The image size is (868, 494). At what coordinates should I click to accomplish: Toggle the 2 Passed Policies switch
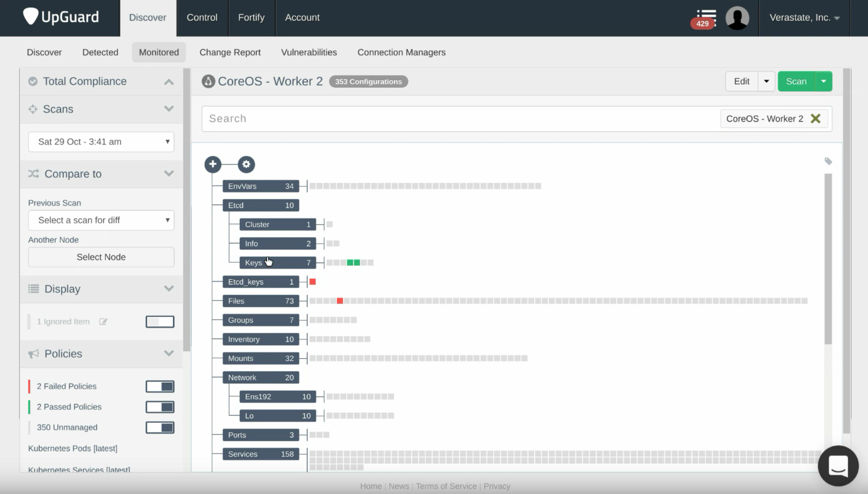[x=160, y=407]
